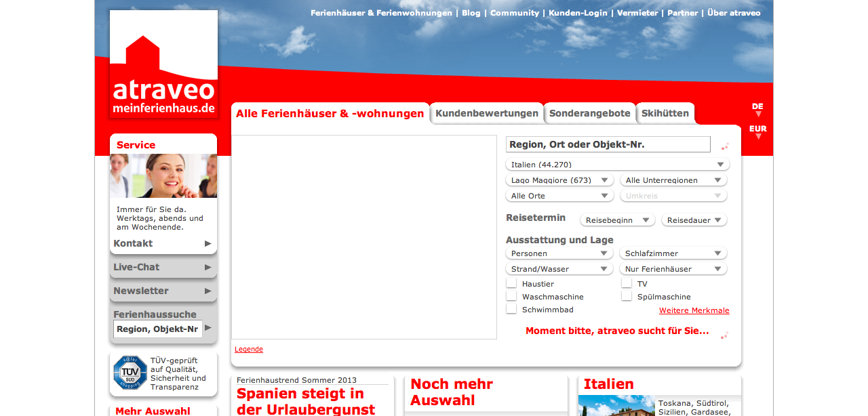Submit sidebar Ferienhaussuche with arrow icon

[x=208, y=329]
